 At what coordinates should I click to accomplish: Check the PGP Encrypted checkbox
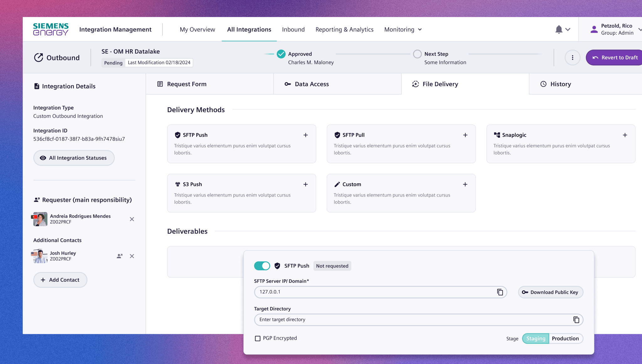[x=258, y=339]
